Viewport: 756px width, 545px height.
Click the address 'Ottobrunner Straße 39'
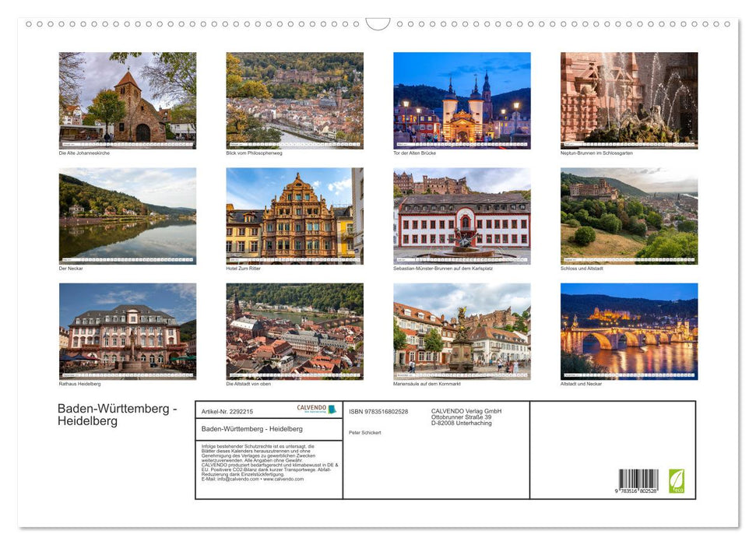click(462, 417)
